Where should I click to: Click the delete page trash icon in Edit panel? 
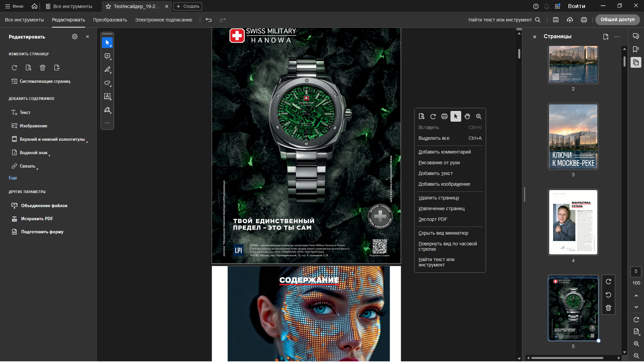pyautogui.click(x=43, y=68)
